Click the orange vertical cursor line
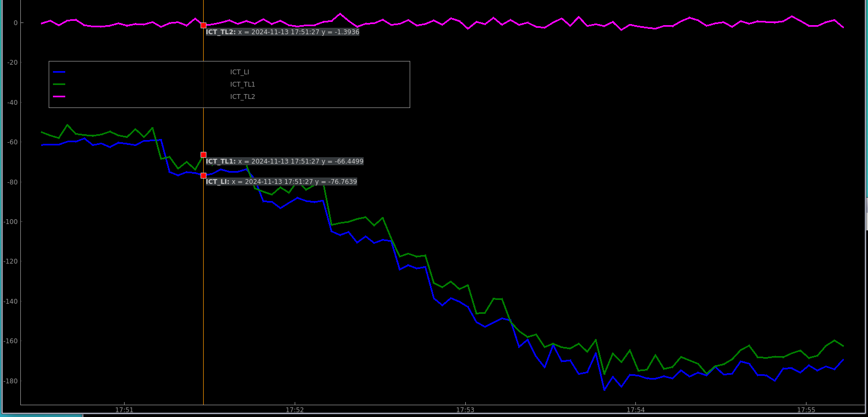The image size is (868, 417). tap(203, 267)
